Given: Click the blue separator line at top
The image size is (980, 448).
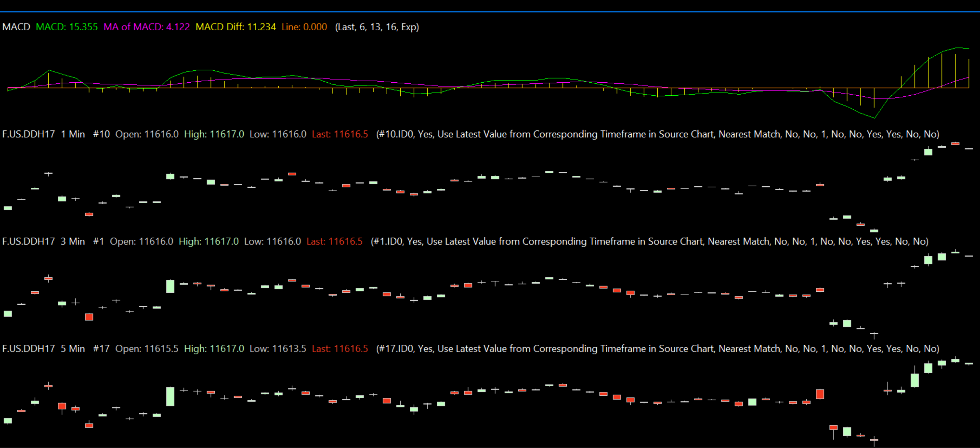Looking at the screenshot, I should tap(490, 12).
